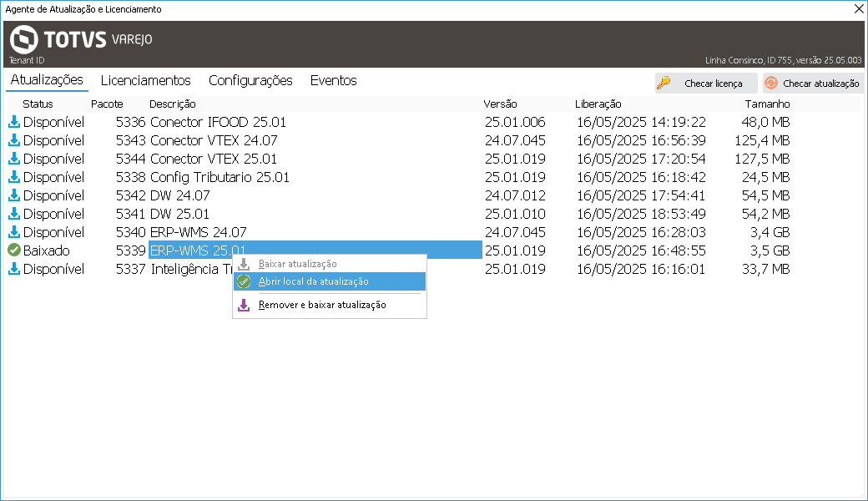Click green check icon on Baixado row
868x501 pixels.
click(x=14, y=250)
